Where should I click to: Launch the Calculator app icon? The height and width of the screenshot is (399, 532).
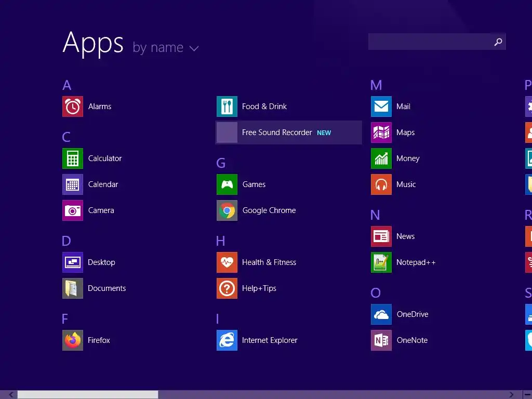(73, 158)
